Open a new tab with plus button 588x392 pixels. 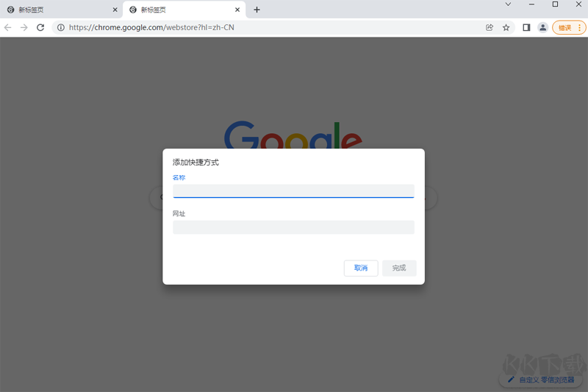[x=257, y=10]
